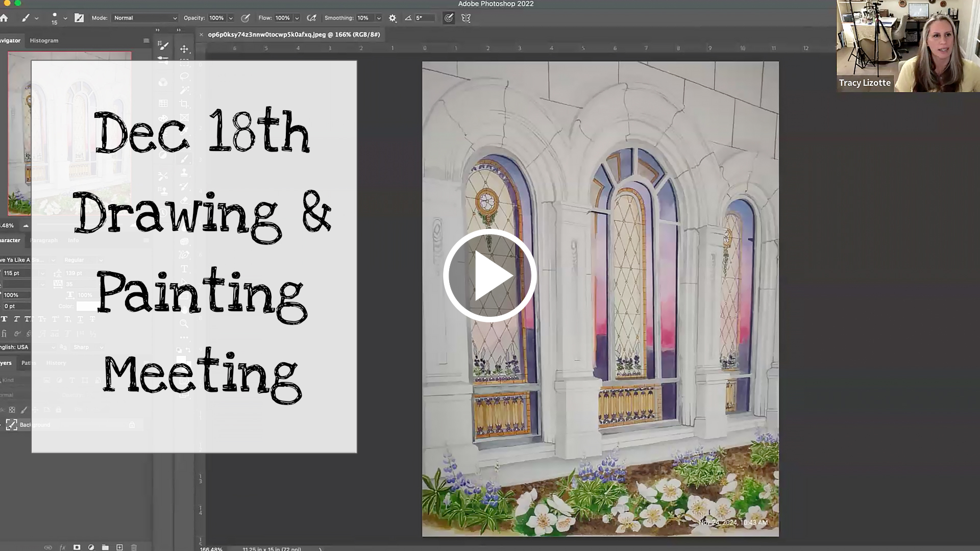Select the op6p0ksy74z3nnw0tocwp5k0afxq.jpeg document tab
Screen dimensions: 980x551
(x=294, y=35)
